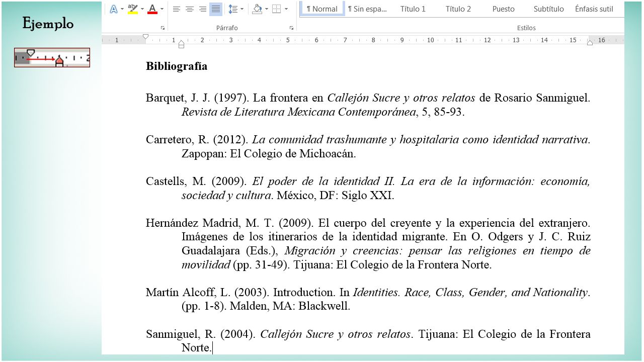Click the ruler indent example thumbnail
The height and width of the screenshot is (362, 644).
coord(52,57)
